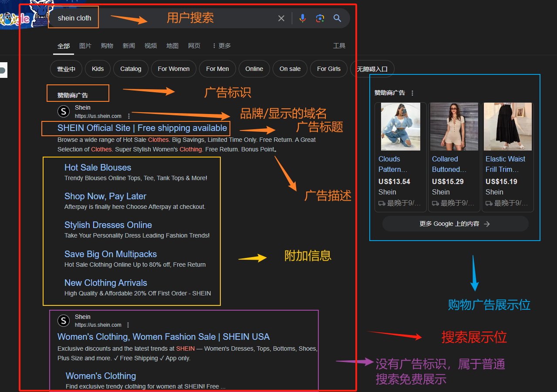
Task: Click the US$15.19 price
Action: 501,181
